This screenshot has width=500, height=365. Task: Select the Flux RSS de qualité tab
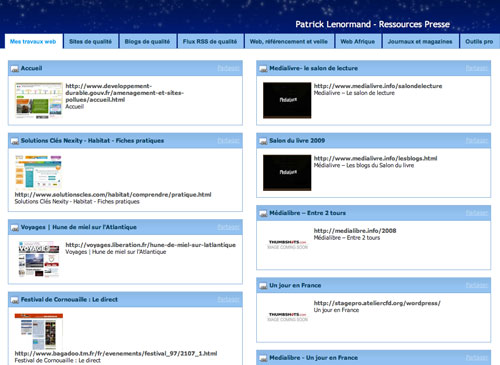pos(210,41)
